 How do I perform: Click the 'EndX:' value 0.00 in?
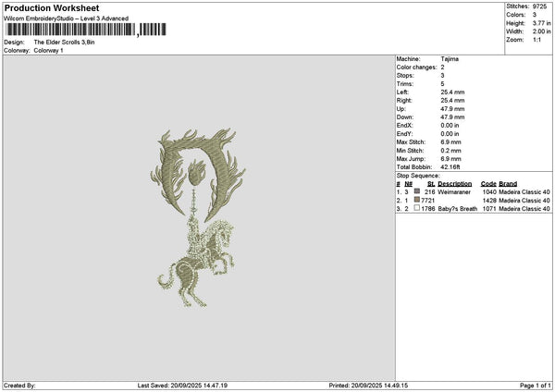[450, 126]
